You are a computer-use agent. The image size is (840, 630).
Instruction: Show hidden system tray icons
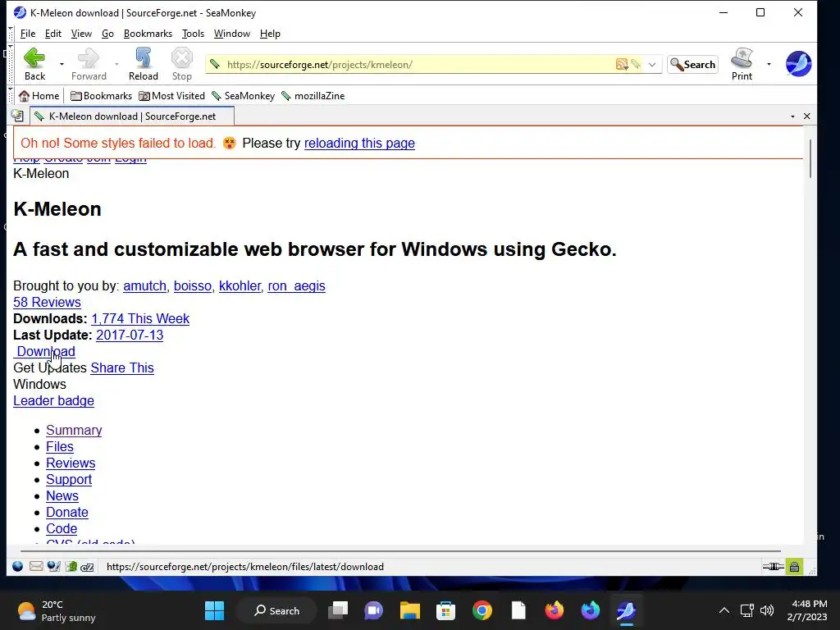(724, 610)
